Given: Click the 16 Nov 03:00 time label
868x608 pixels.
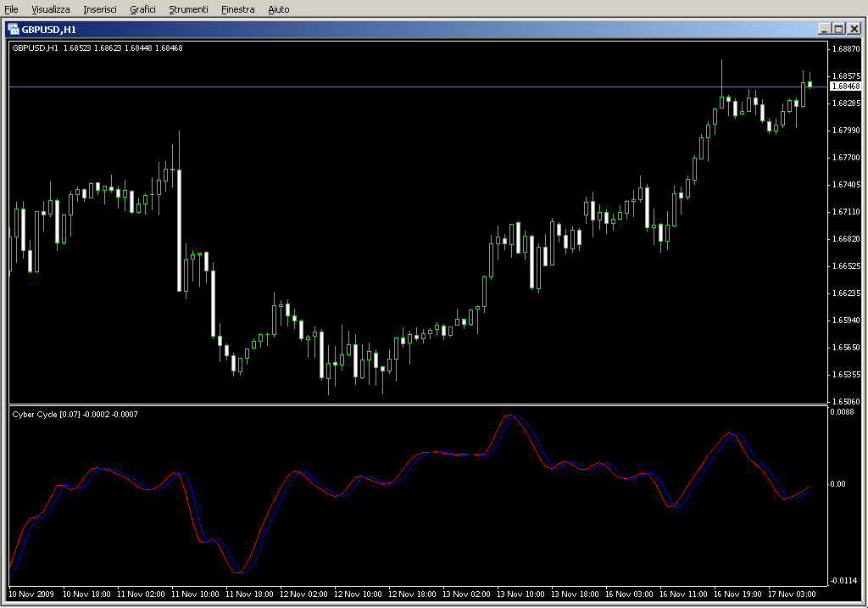Looking at the screenshot, I should click(630, 594).
